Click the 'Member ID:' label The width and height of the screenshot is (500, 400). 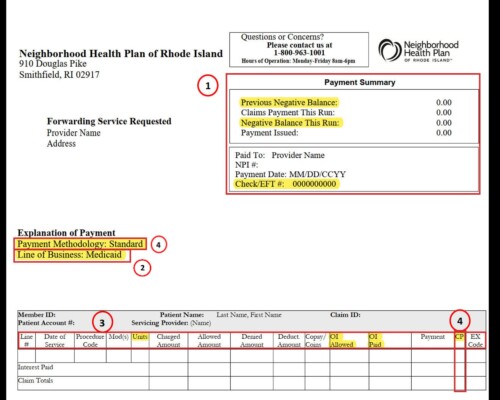37,315
